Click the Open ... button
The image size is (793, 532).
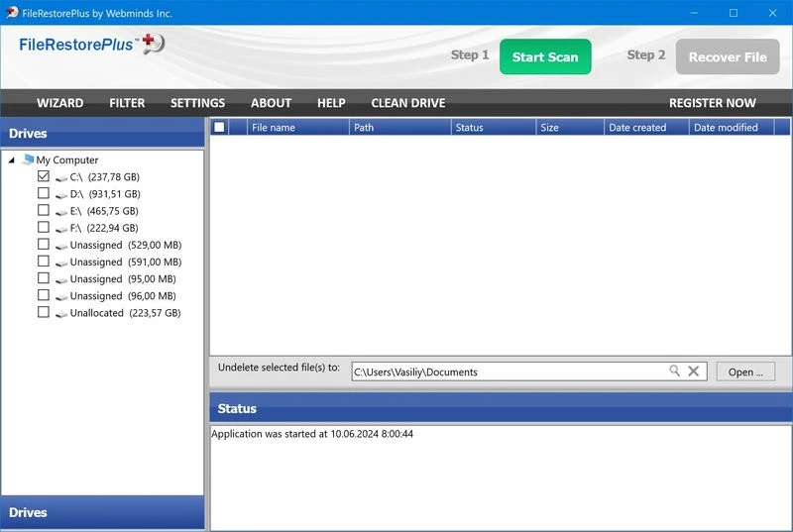pos(745,372)
